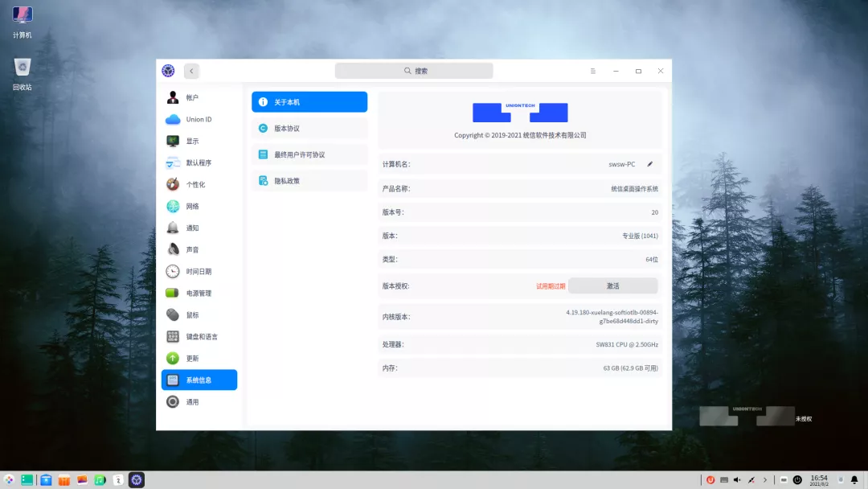Open the notification bell in the taskbar
This screenshot has height=489, width=868.
[854, 480]
